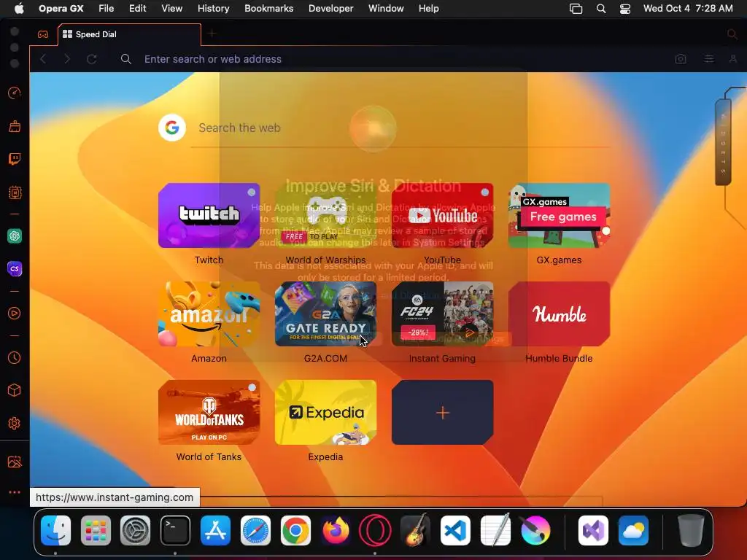Viewport: 747px width, 560px height.
Task: Open the G2A.COM speed dial tile
Action: tap(325, 314)
